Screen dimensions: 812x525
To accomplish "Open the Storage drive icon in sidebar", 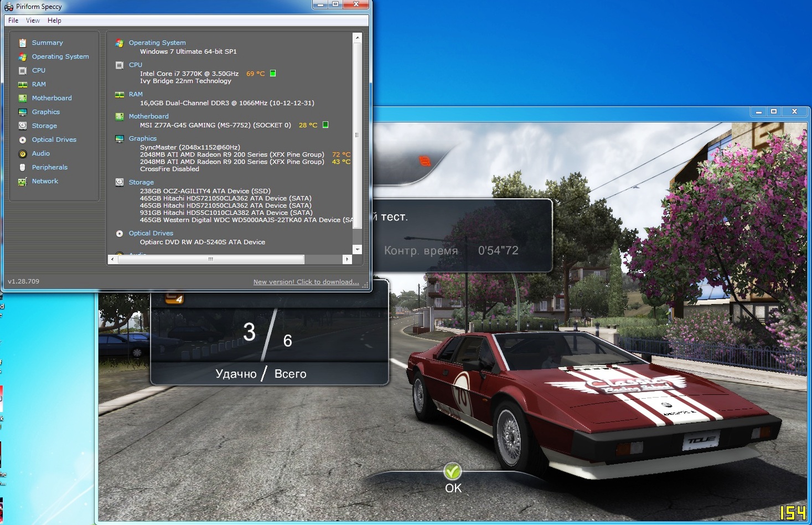I will [23, 126].
